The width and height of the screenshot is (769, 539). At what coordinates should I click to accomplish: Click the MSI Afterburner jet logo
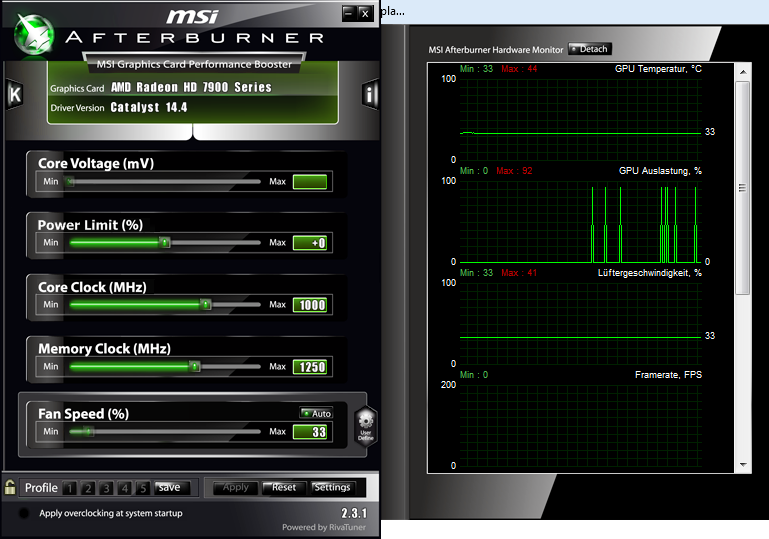[x=34, y=34]
